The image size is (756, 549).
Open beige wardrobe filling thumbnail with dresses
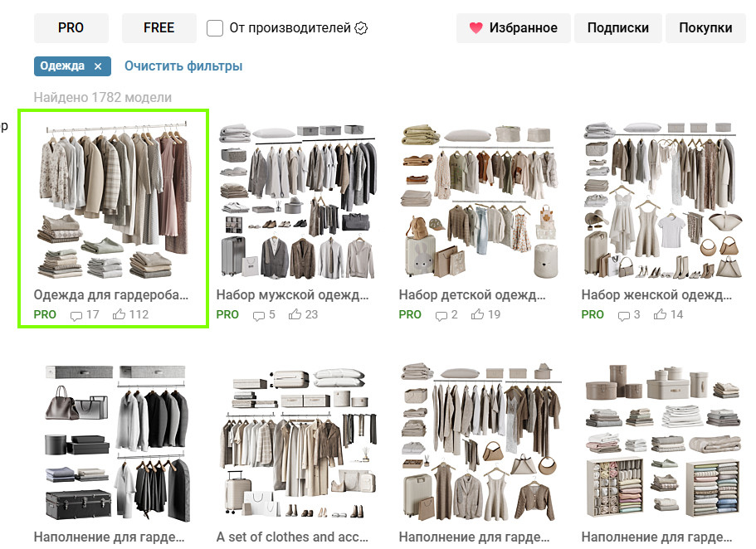pos(479,443)
